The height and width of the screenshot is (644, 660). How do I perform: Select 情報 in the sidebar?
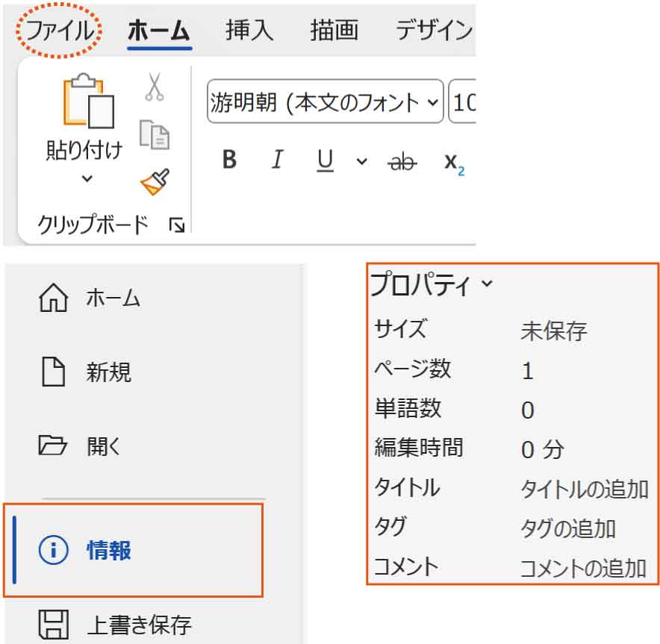(108, 551)
